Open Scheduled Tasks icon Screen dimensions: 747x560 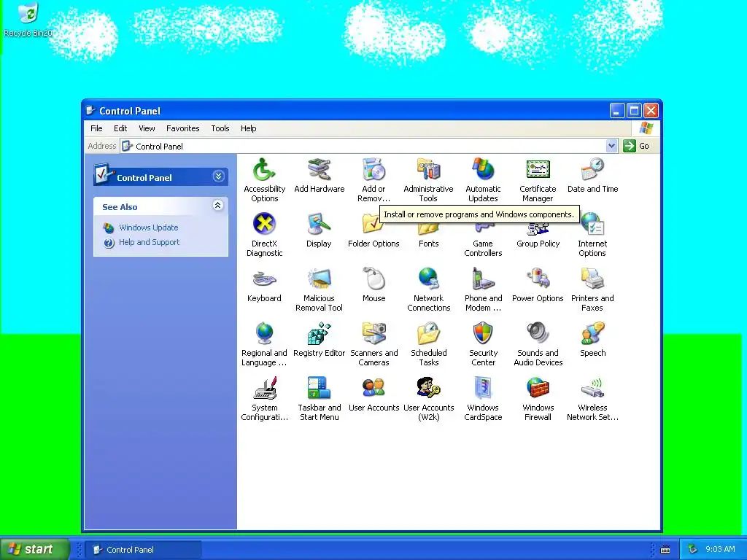coord(429,334)
